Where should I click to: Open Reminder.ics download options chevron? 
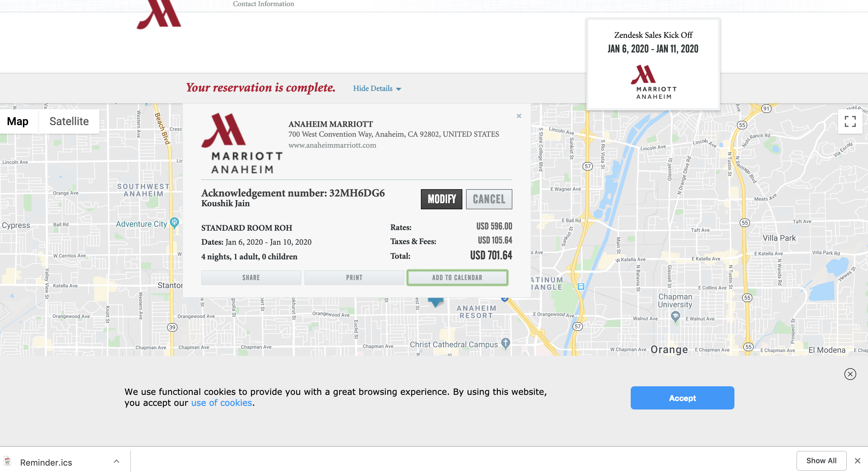pyautogui.click(x=116, y=461)
